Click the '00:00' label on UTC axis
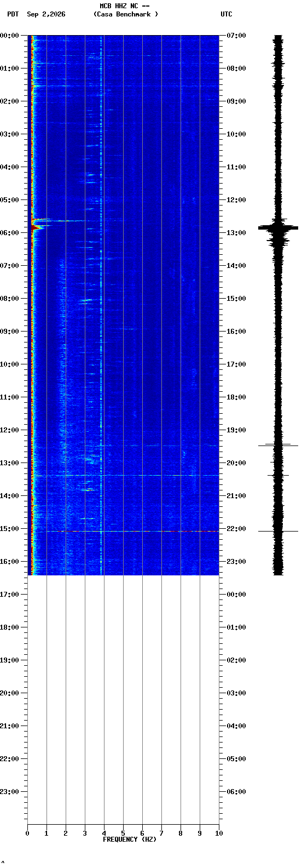Screen dimensions: 302x868 click(x=236, y=595)
